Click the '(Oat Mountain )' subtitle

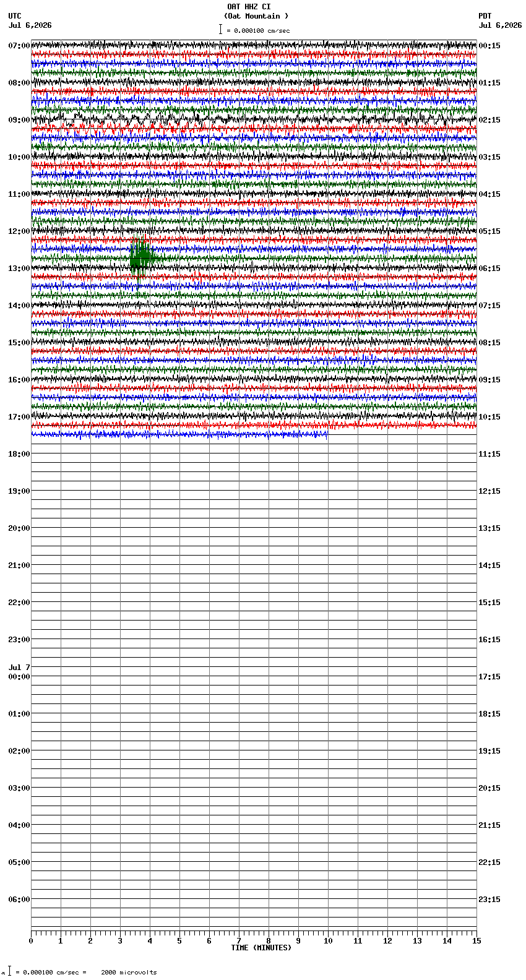point(256,16)
